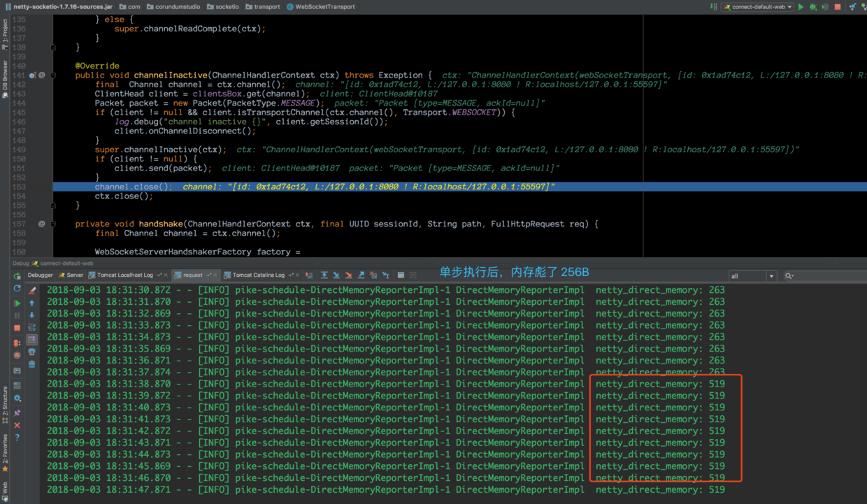
Task: Switch to the Debugger tab
Action: click(40, 275)
